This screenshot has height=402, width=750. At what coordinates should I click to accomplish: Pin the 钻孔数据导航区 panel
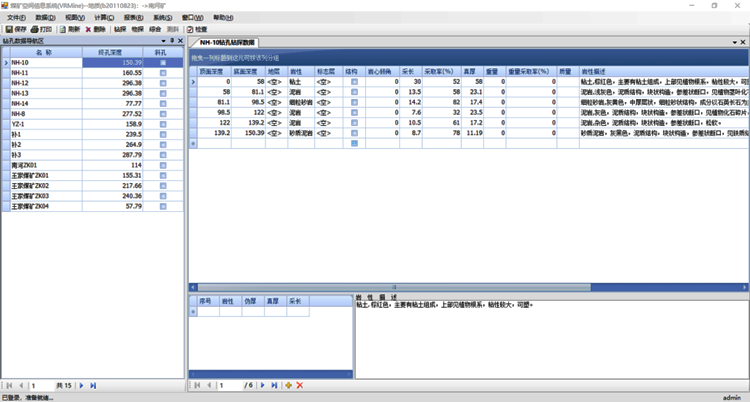172,41
